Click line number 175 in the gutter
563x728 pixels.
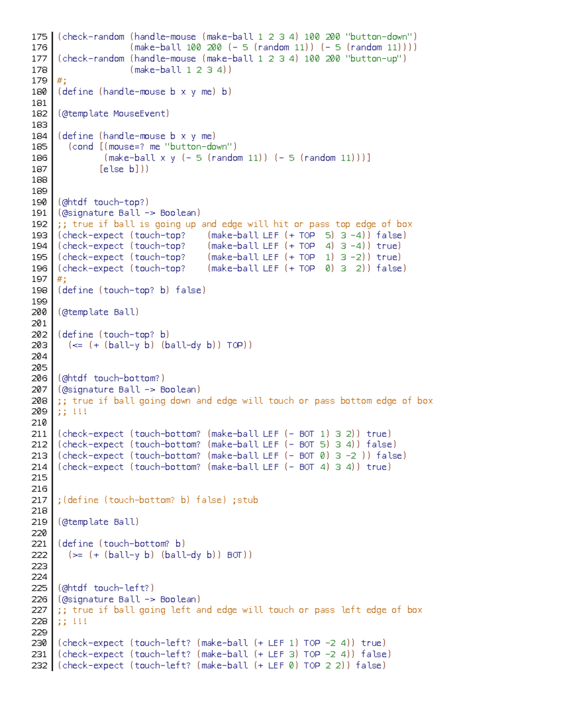tap(38, 37)
